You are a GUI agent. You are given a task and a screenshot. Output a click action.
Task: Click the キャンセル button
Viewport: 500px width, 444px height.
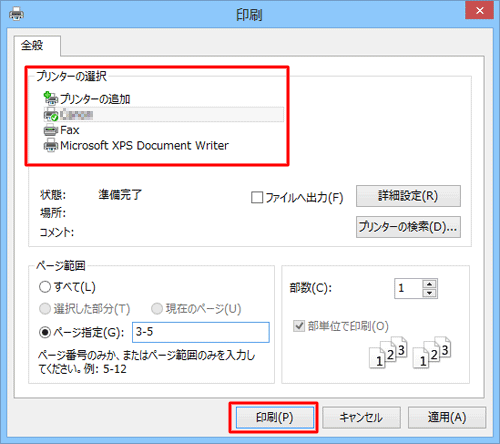[361, 417]
